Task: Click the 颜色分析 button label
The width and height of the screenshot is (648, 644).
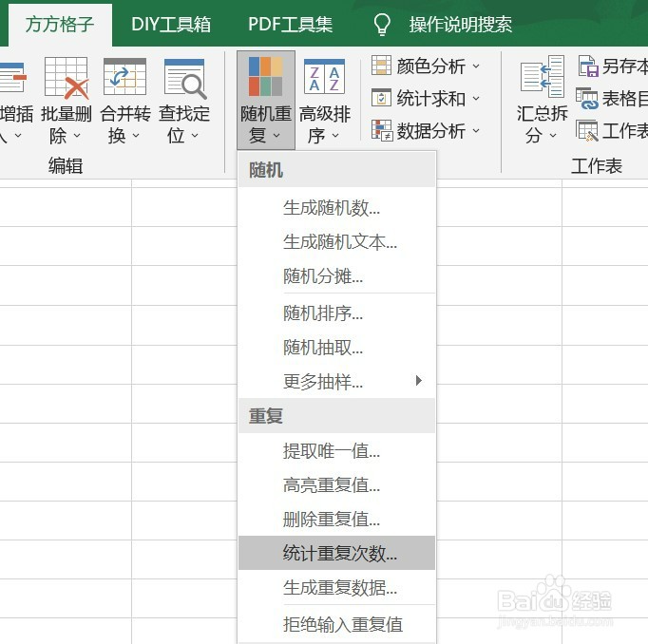Action: (431, 66)
